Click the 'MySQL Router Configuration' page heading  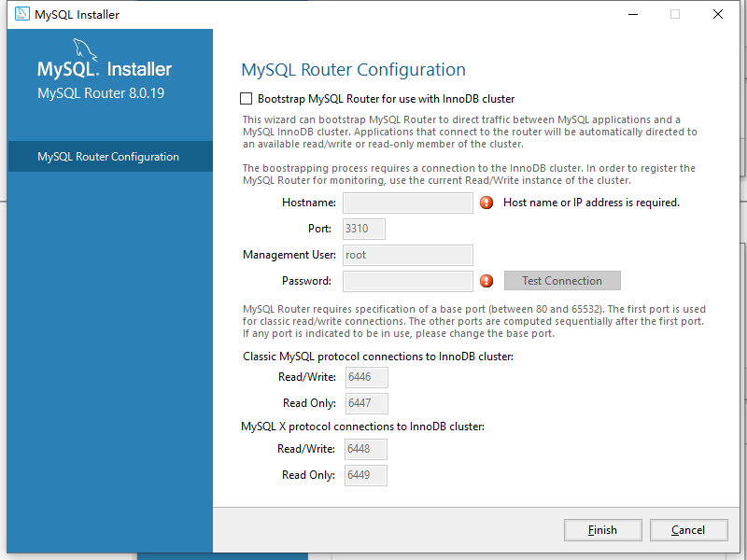pos(353,70)
